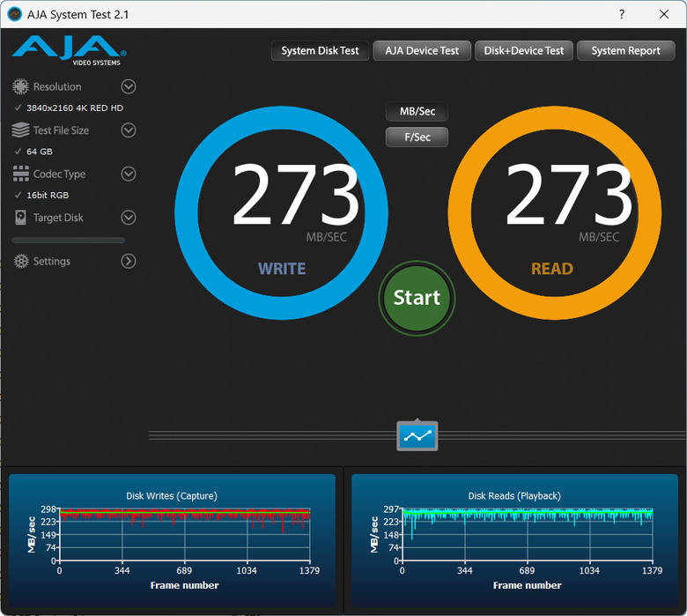Image resolution: width=687 pixels, height=616 pixels.
Task: Expand the Codec Type dropdown arrow
Action: coord(129,174)
